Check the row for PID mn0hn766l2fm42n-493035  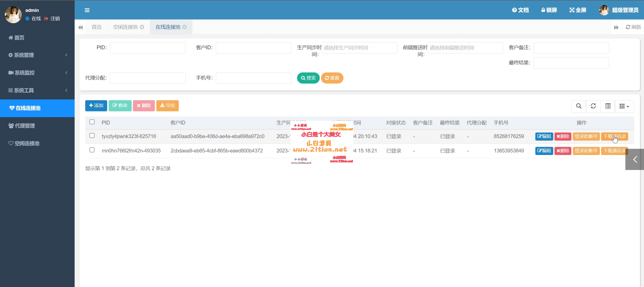(92, 150)
